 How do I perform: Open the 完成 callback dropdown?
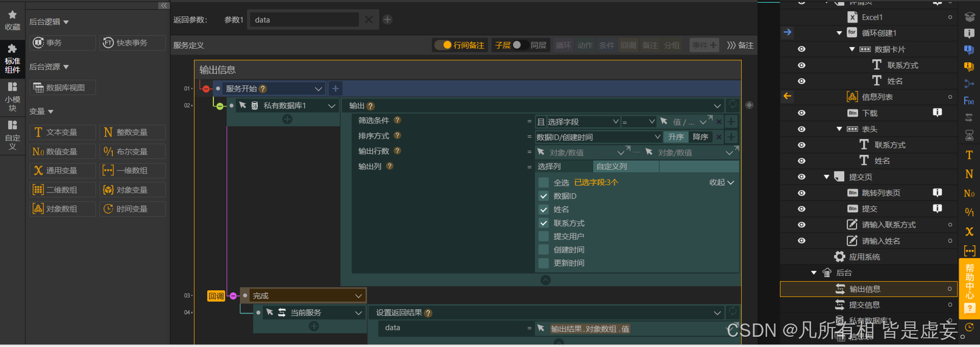[358, 296]
